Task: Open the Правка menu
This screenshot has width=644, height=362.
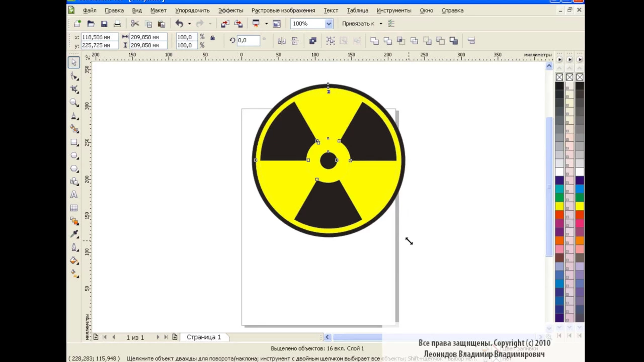Action: point(114,10)
